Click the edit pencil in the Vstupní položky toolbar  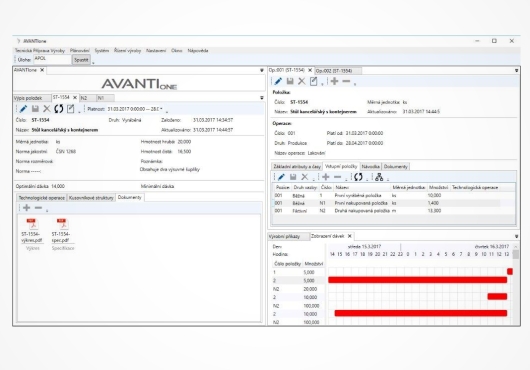click(x=281, y=177)
